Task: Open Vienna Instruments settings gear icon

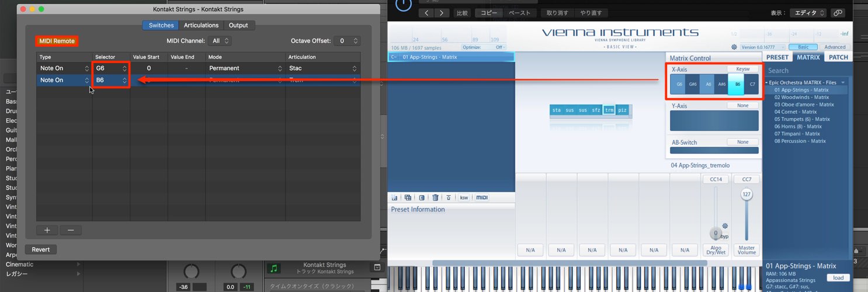Action: tap(734, 47)
